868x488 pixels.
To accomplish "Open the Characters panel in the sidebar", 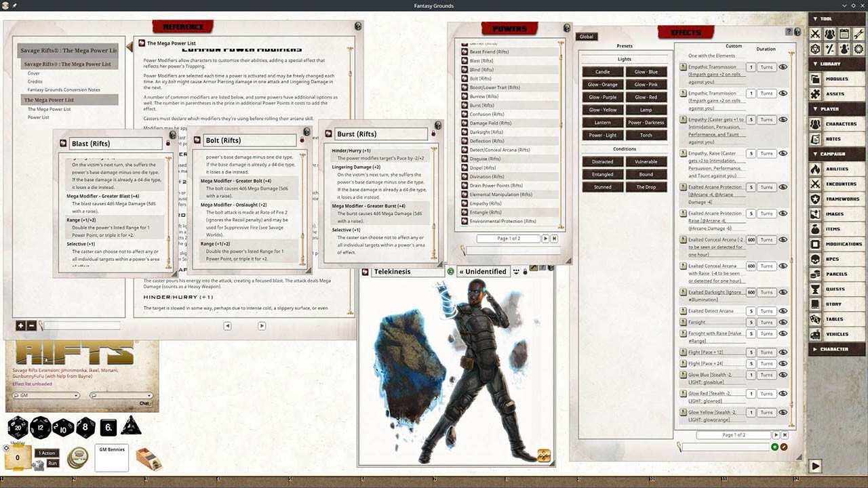I will [842, 123].
